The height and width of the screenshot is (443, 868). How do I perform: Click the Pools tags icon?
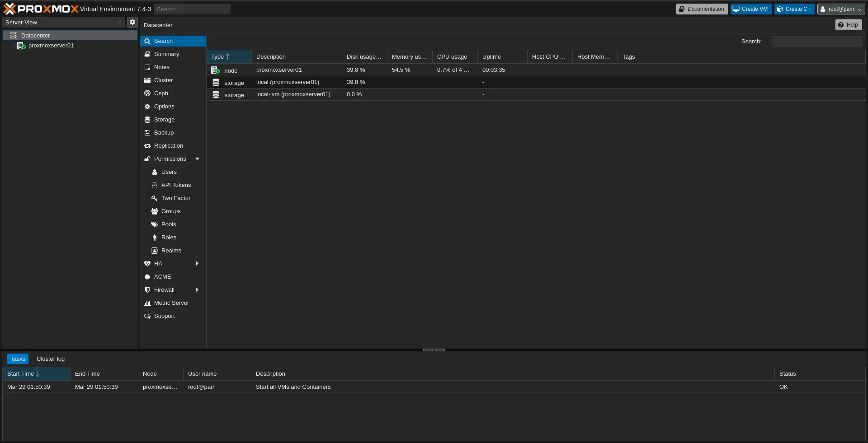tap(155, 224)
